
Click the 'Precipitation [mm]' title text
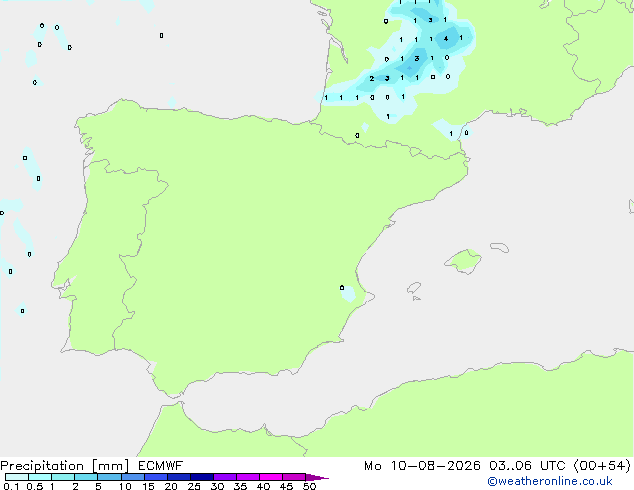pos(65,466)
